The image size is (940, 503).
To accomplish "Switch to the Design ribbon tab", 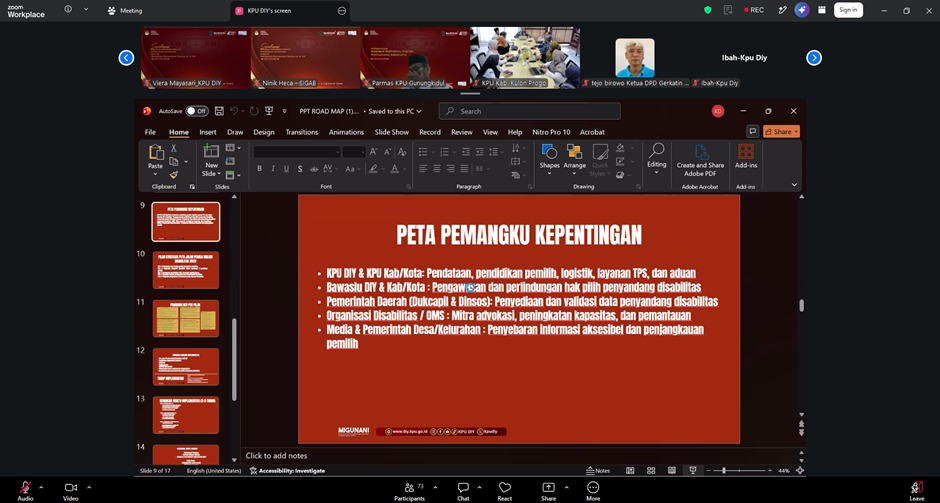I will click(x=264, y=132).
